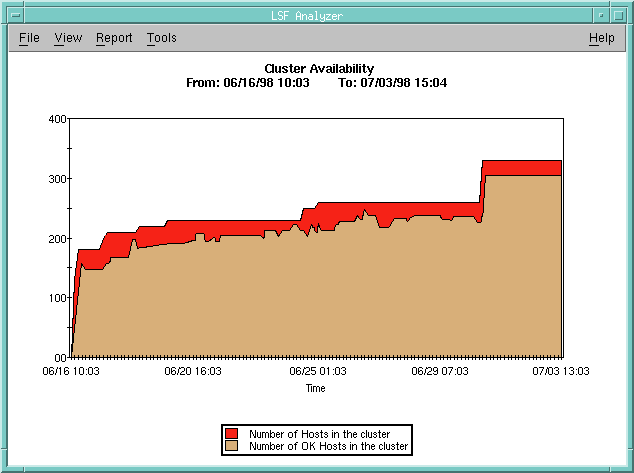Image resolution: width=634 pixels, height=473 pixels.
Task: Open the Help menu
Action: point(602,38)
